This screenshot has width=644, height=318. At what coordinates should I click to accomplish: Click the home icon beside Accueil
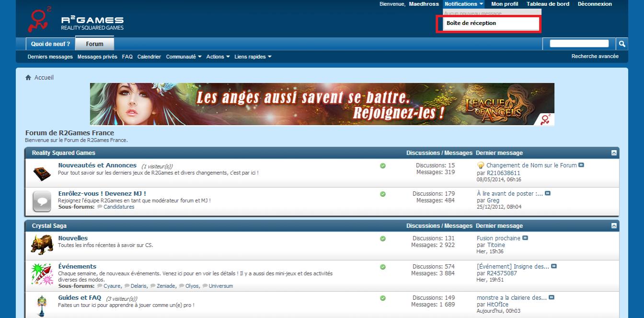coord(28,78)
